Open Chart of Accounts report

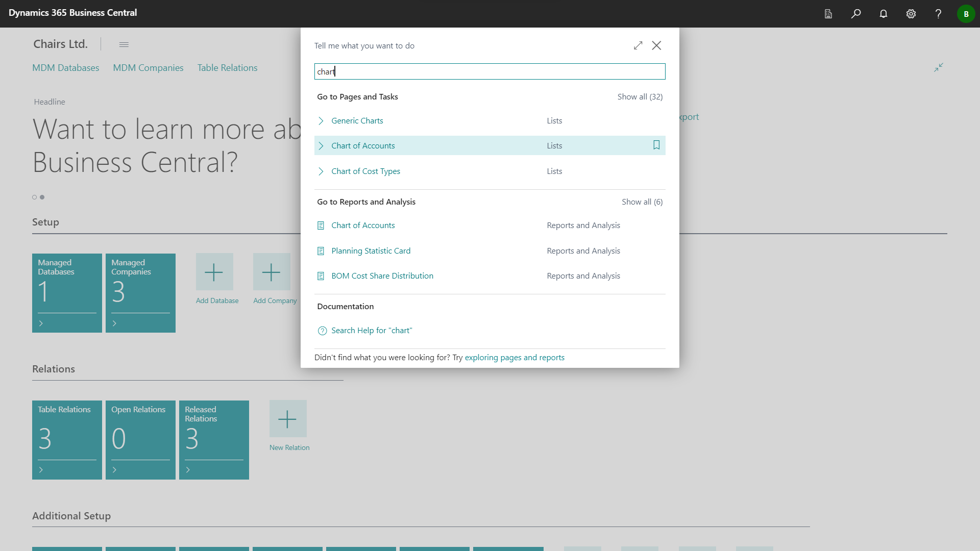(x=363, y=226)
